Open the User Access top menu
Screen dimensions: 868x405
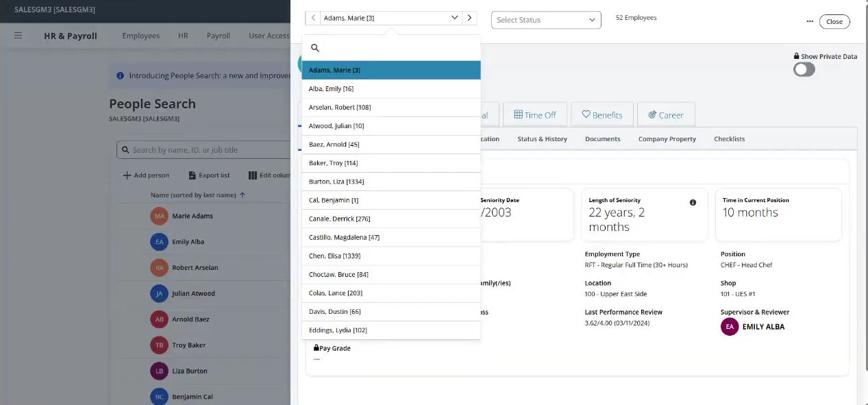tap(269, 36)
